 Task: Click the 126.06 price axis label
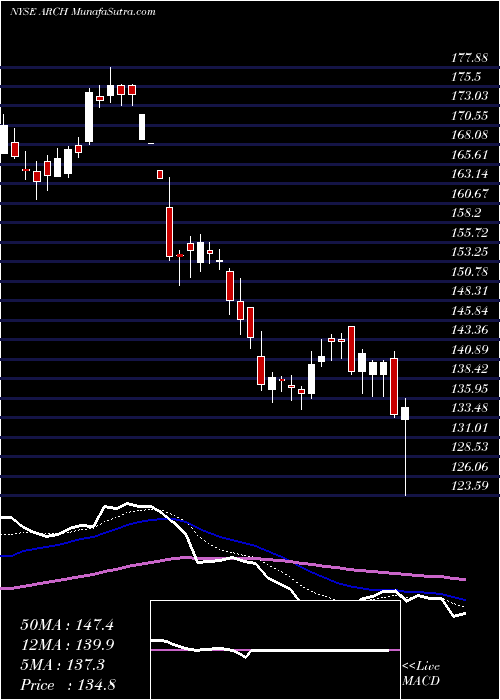point(471,466)
